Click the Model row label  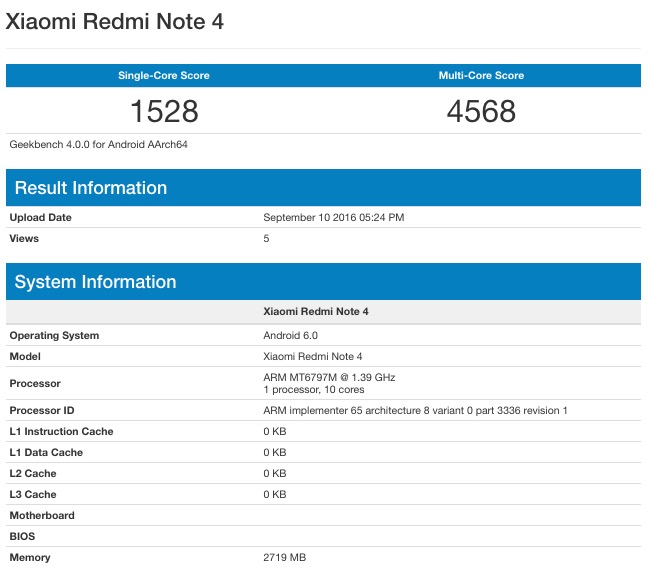point(26,356)
